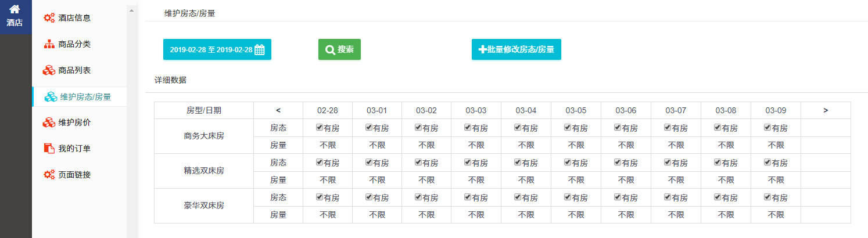The image size is (868, 238).
Task: Toggle 有房 checkbox for 精选双床房 on 03-04
Action: click(518, 163)
